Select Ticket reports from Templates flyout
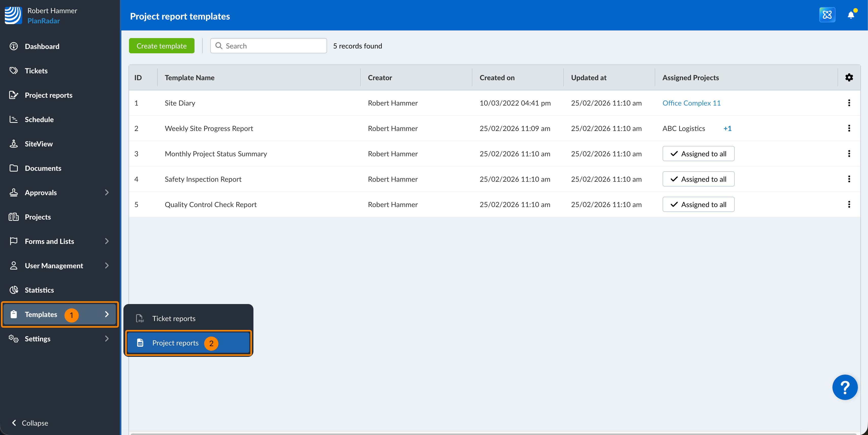 (173, 319)
